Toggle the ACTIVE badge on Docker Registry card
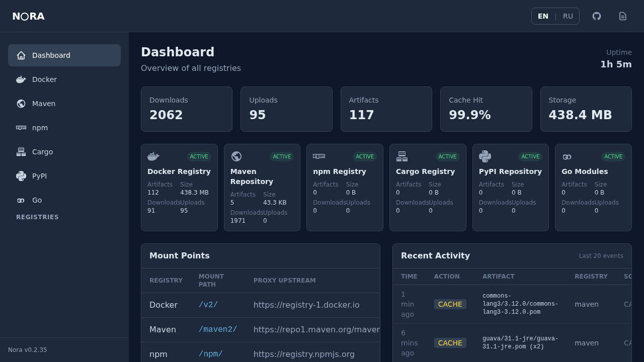The height and width of the screenshot is (362, 644). 199,156
